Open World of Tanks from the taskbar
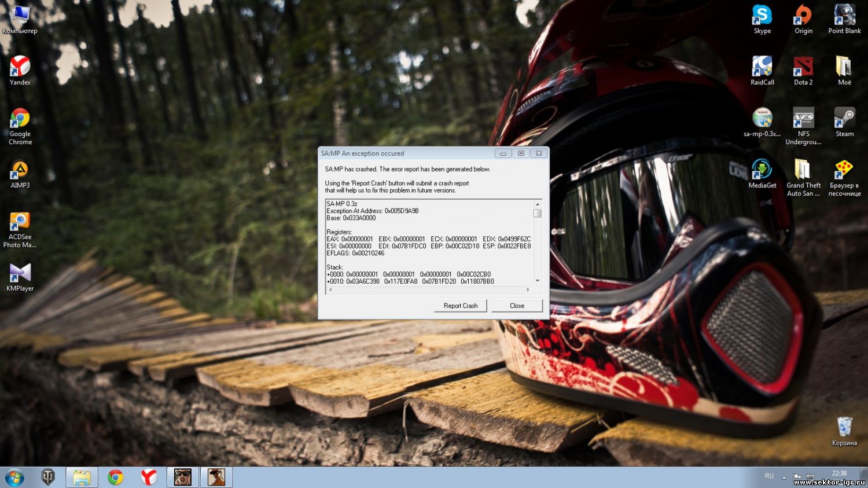Screen dimensions: 868x488 pyautogui.click(x=48, y=477)
